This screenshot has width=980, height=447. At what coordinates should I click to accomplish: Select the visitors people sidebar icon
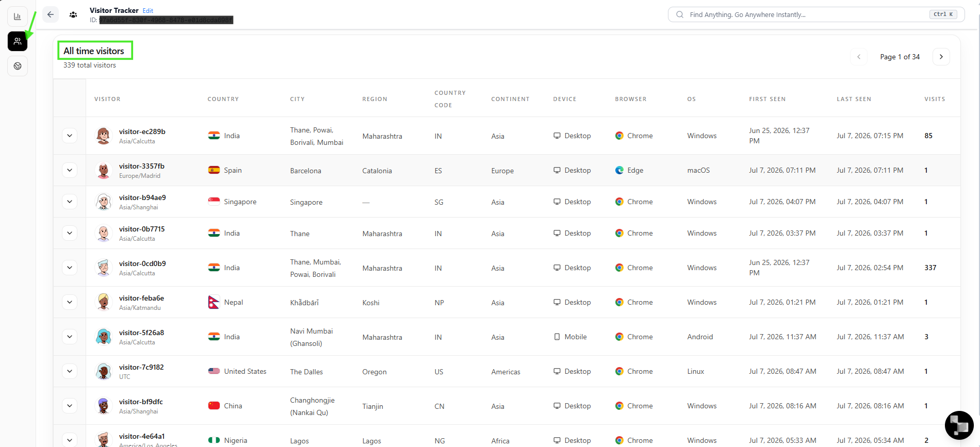[x=18, y=41]
